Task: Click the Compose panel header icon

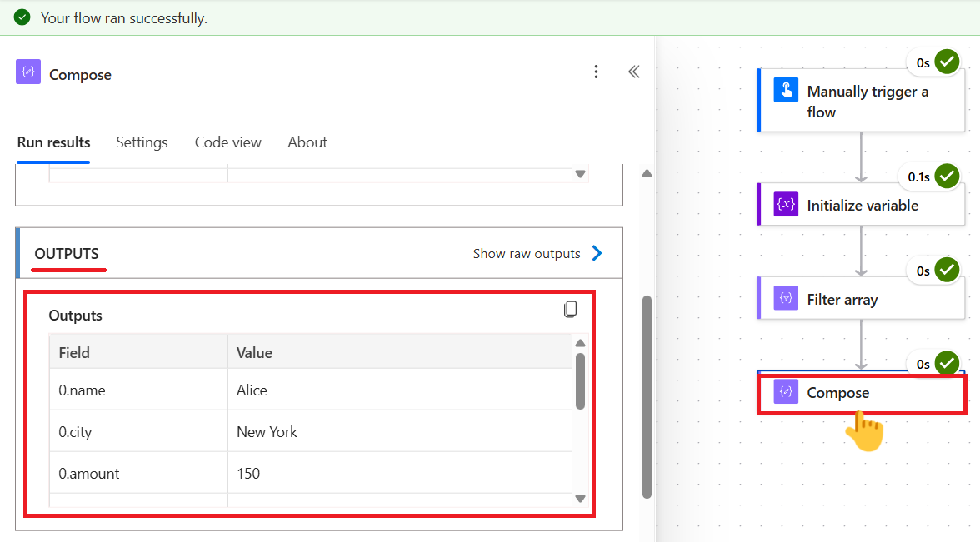Action: click(x=28, y=72)
